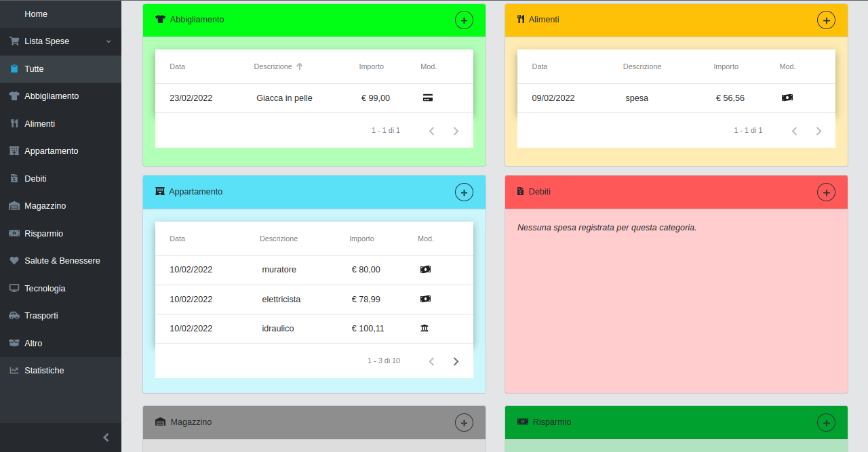868x452 pixels.
Task: Go to previous page in Appartamento table
Action: click(431, 362)
